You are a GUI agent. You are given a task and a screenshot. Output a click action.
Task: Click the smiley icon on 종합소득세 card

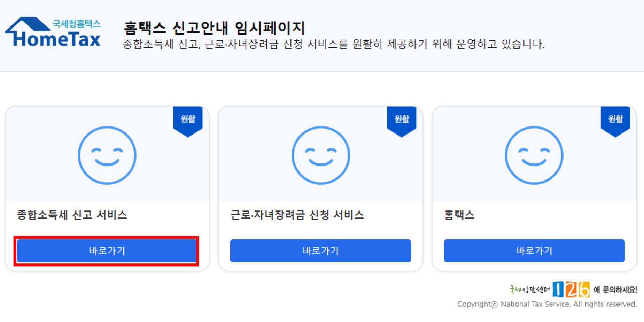107,156
